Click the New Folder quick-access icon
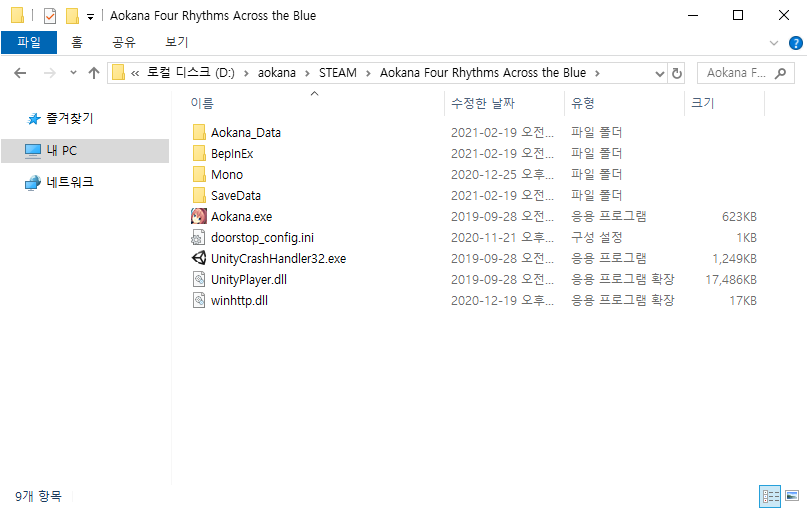Image resolution: width=808 pixels, height=509 pixels. [x=73, y=16]
